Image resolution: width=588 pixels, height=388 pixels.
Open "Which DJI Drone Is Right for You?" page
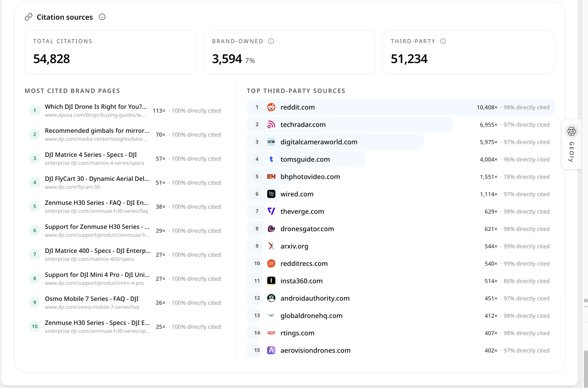pos(96,107)
